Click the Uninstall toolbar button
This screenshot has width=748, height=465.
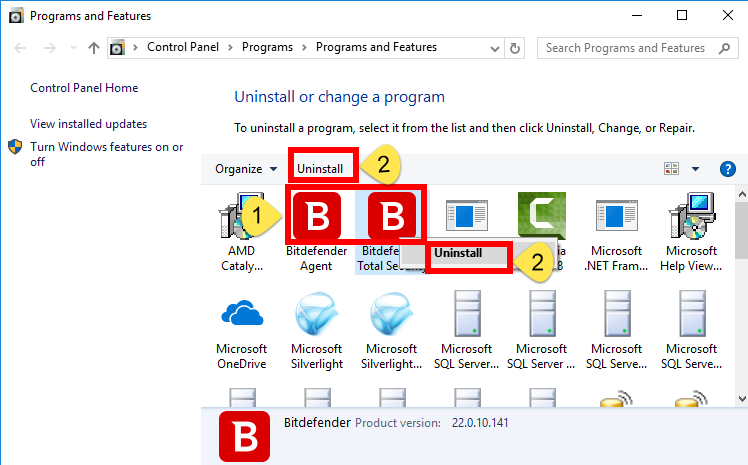(x=320, y=169)
